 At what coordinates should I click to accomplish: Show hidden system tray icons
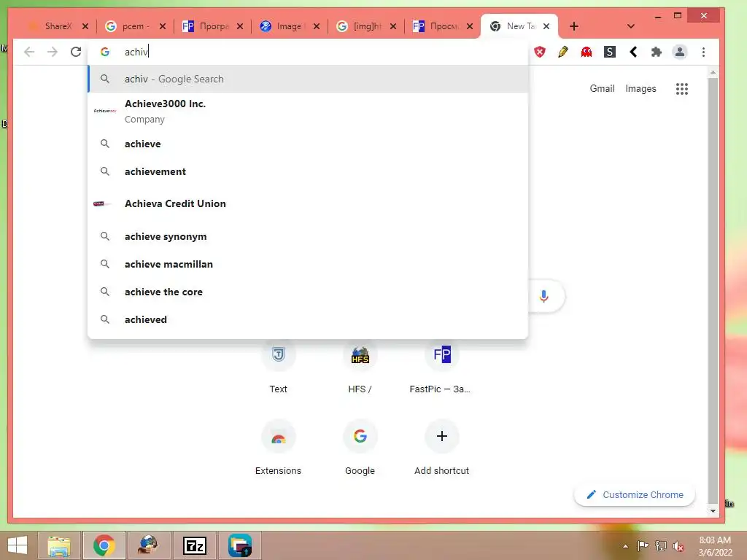pyautogui.click(x=625, y=546)
